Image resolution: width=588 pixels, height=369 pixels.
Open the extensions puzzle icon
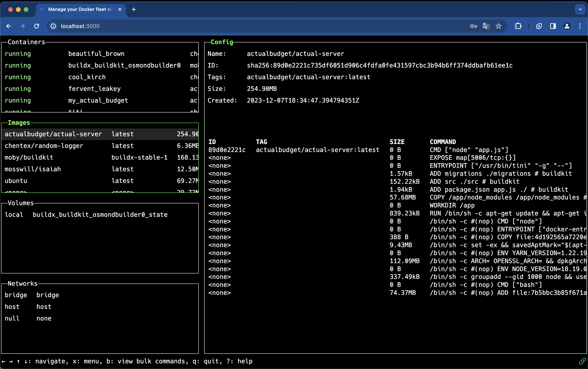tap(518, 26)
